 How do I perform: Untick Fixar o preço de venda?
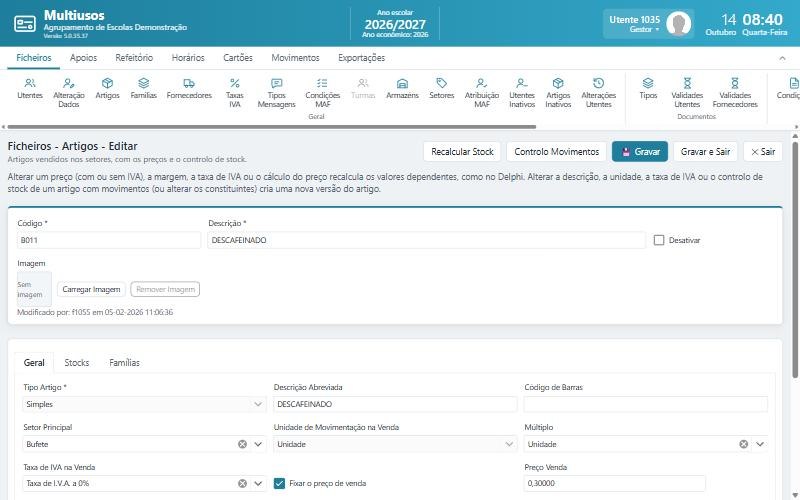click(279, 483)
